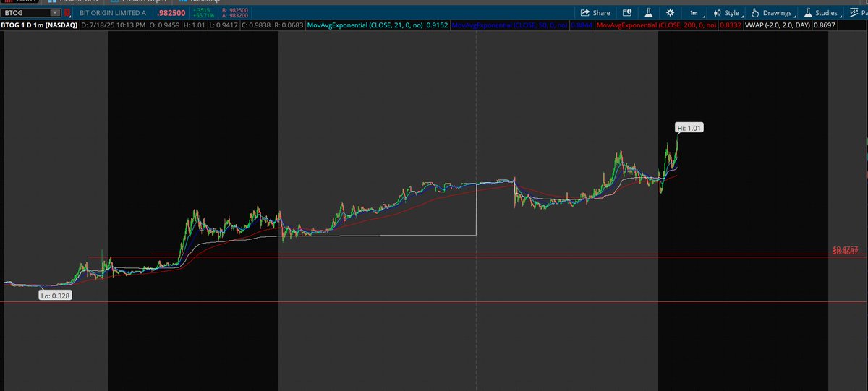Click the BTOG 1 D 1m [NASDAQ] chart label

[x=39, y=25]
